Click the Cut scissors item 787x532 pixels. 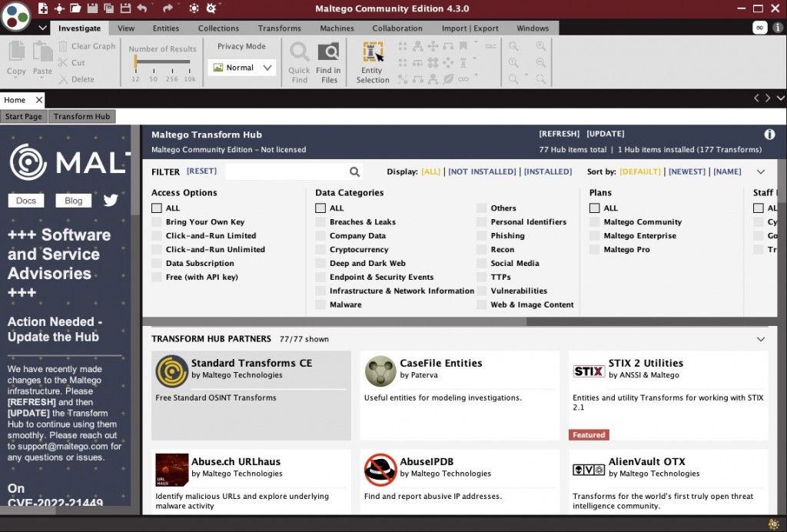point(71,63)
